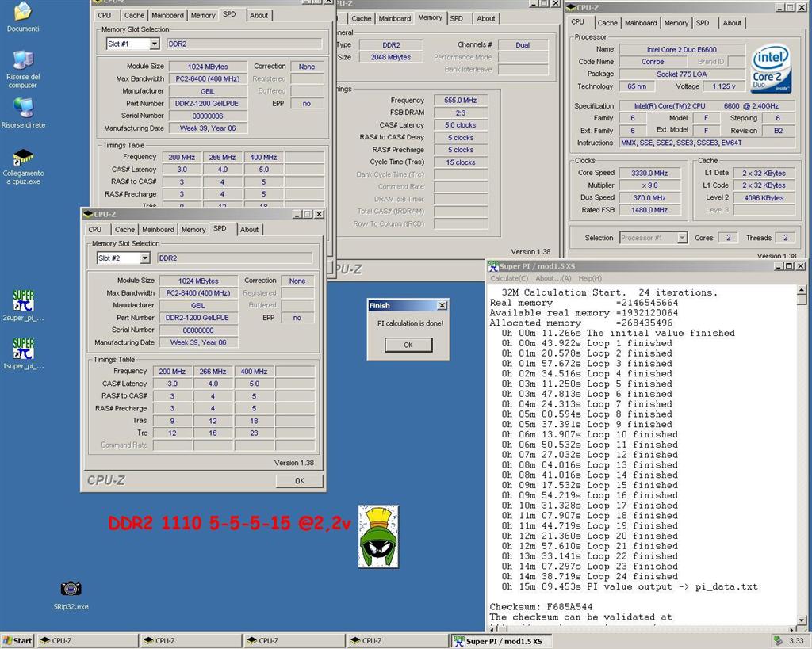Select Mainboard tab in Memory timings window
Image resolution: width=812 pixels, height=649 pixels.
[394, 19]
